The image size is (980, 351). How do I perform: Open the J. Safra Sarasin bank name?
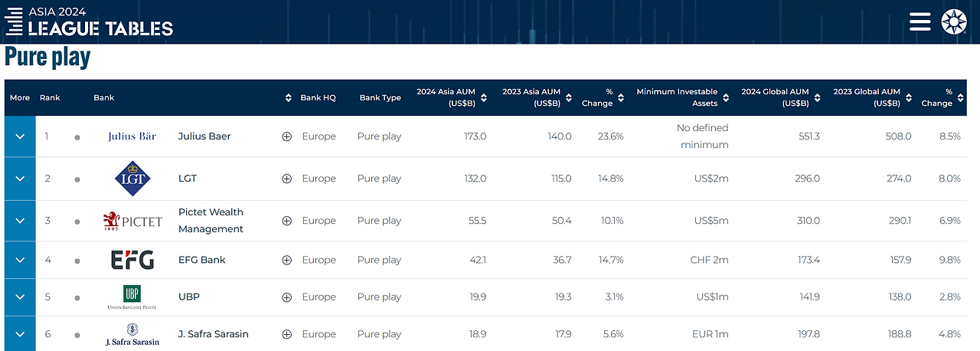[214, 334]
